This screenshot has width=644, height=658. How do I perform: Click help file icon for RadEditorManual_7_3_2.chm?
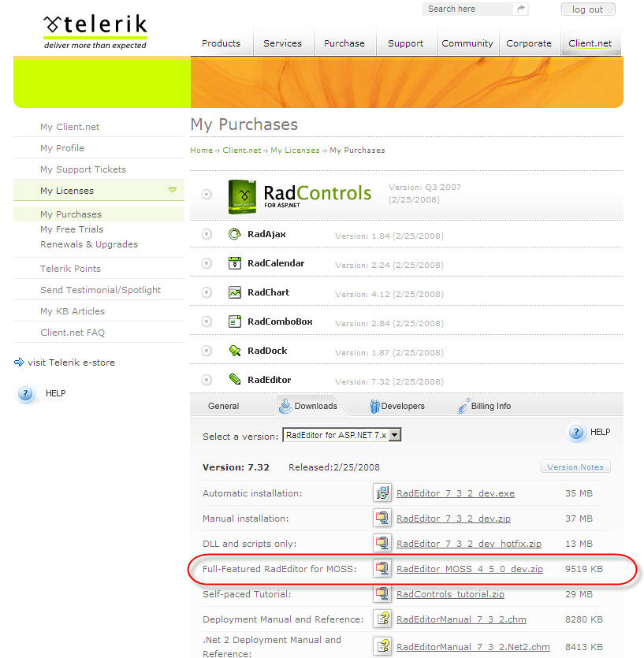tap(382, 619)
